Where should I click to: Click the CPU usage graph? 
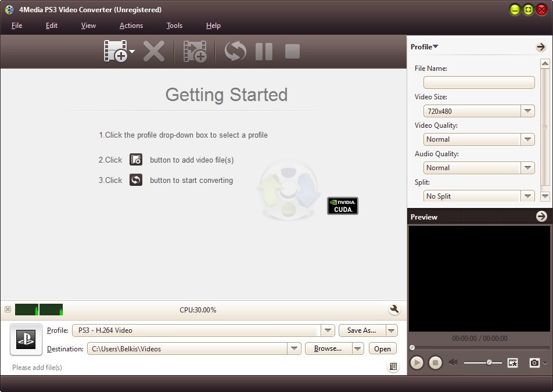click(39, 310)
